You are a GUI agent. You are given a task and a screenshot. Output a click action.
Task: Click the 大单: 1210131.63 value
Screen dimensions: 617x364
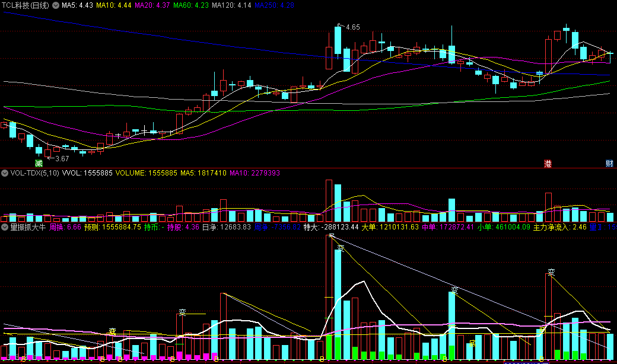tap(390, 227)
